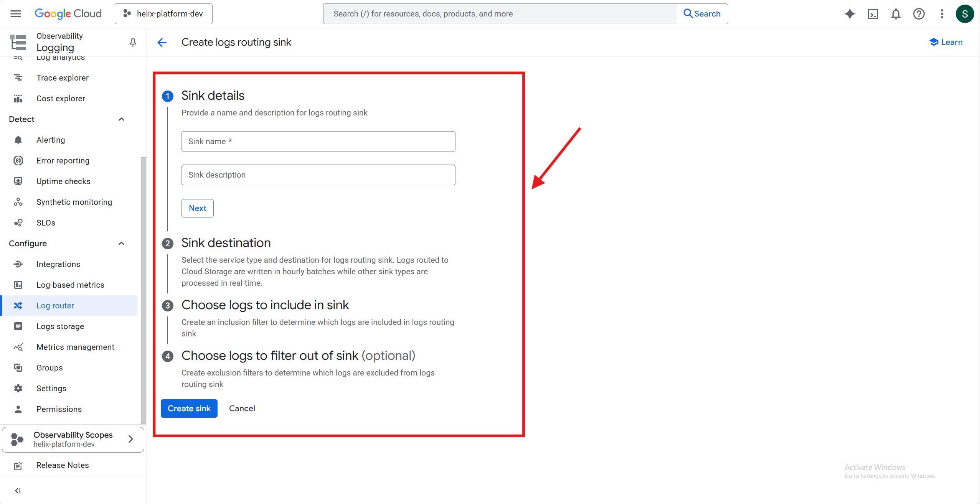Screen dimensions: 980x504
Task: Activate Cloud Shell terminal icon
Action: pos(873,14)
